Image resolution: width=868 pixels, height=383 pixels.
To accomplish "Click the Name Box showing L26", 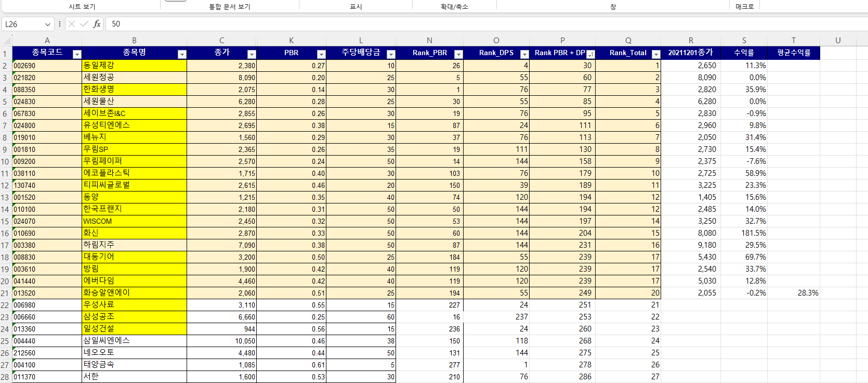I will click(x=23, y=24).
